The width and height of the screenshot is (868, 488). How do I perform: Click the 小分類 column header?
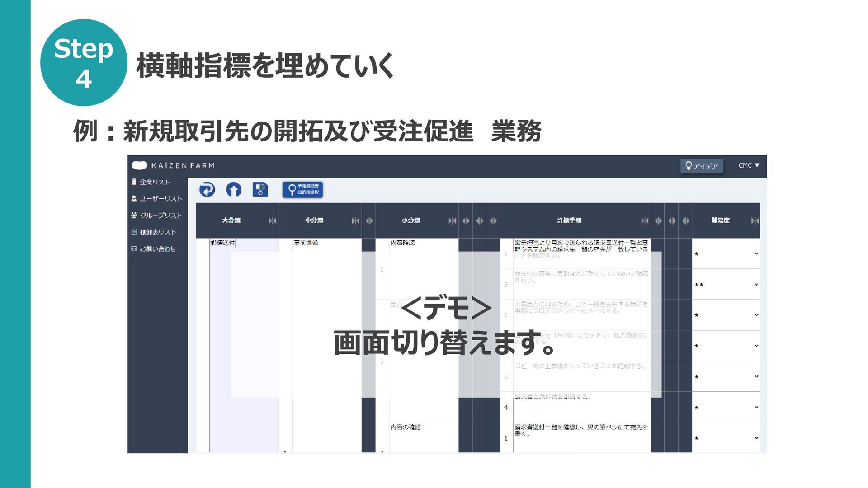coord(411,221)
